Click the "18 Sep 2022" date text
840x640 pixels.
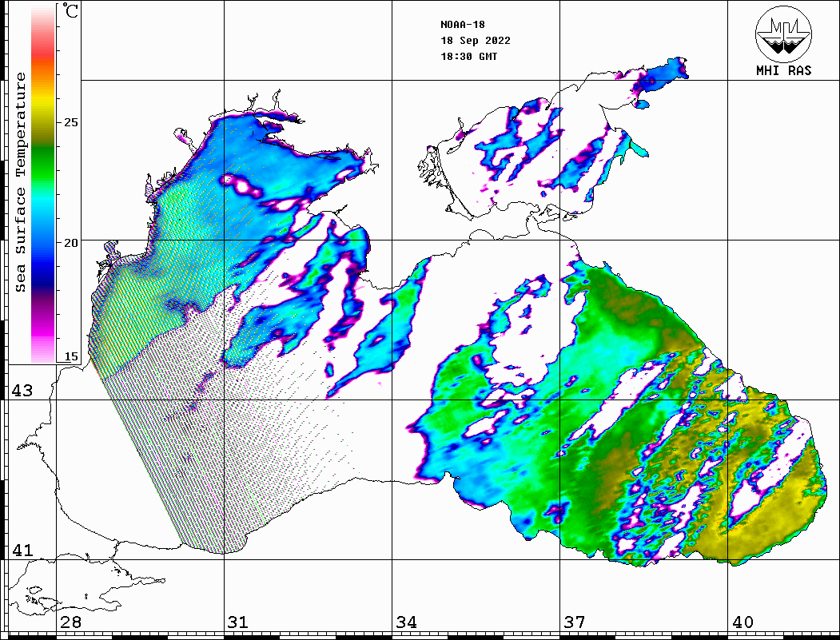[x=476, y=41]
